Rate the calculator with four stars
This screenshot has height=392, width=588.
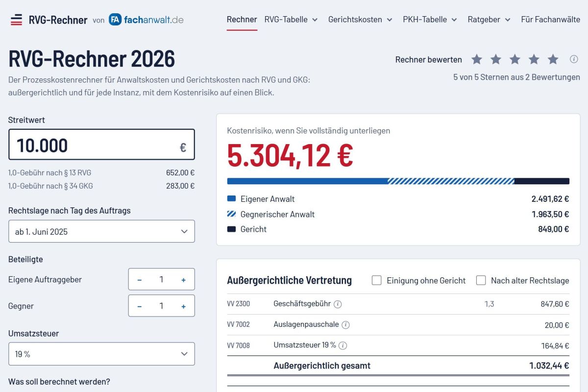coord(534,59)
